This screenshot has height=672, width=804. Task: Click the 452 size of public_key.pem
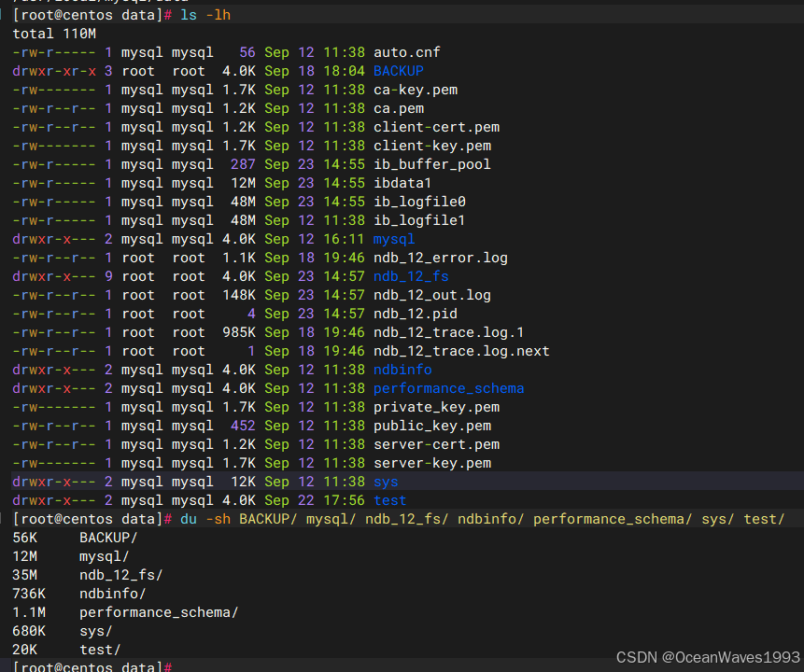pyautogui.click(x=243, y=426)
